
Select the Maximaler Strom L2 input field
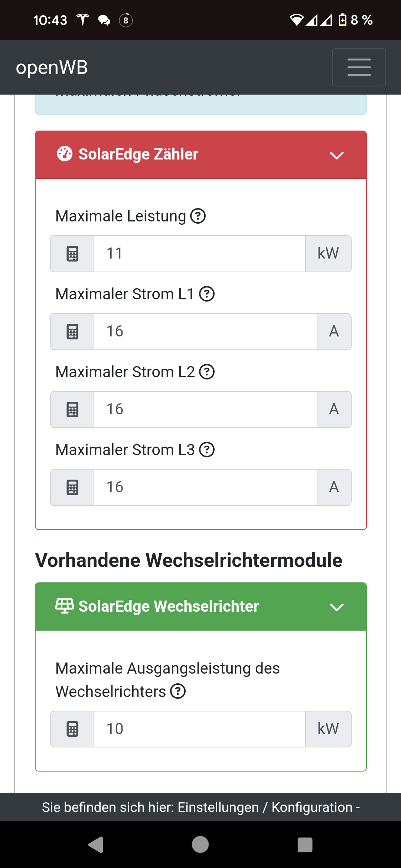pyautogui.click(x=205, y=410)
